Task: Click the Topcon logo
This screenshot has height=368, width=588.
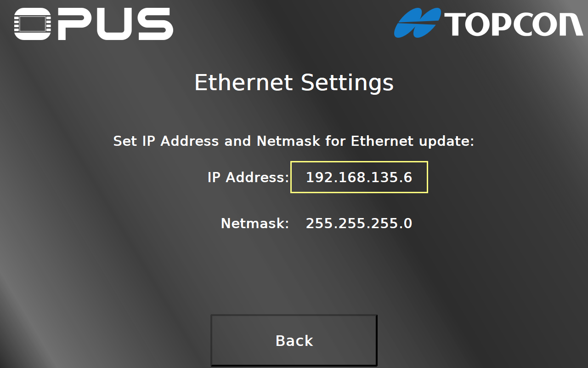Action: (488, 24)
